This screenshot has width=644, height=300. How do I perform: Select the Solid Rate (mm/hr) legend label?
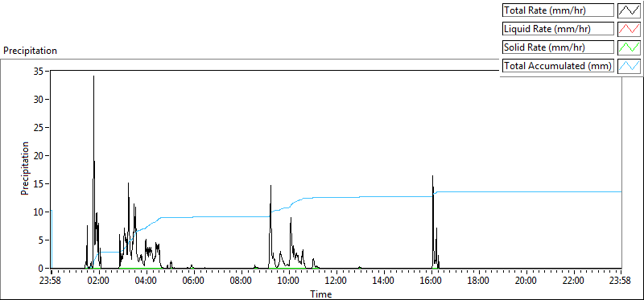[x=559, y=47]
